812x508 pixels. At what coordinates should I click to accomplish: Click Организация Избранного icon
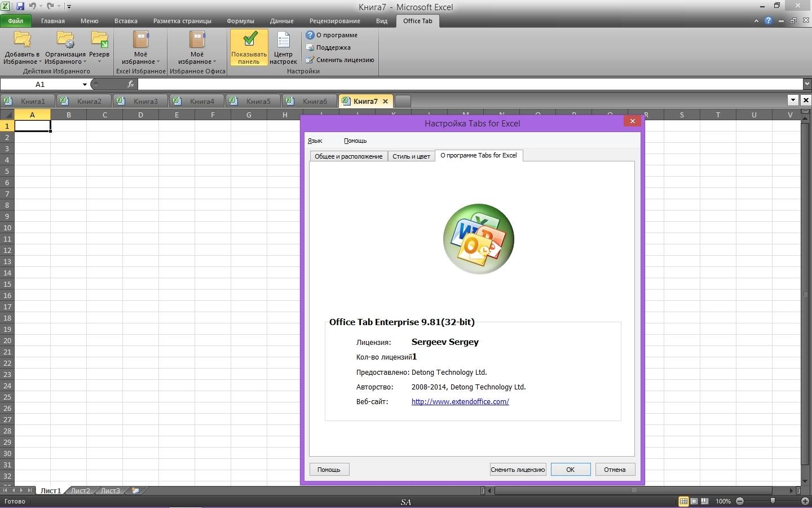(65, 40)
